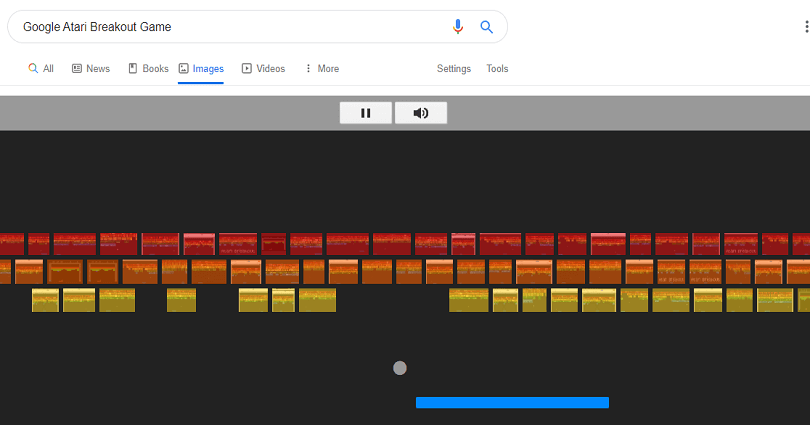
Task: Click the blue magnifier search icon
Action: (486, 27)
